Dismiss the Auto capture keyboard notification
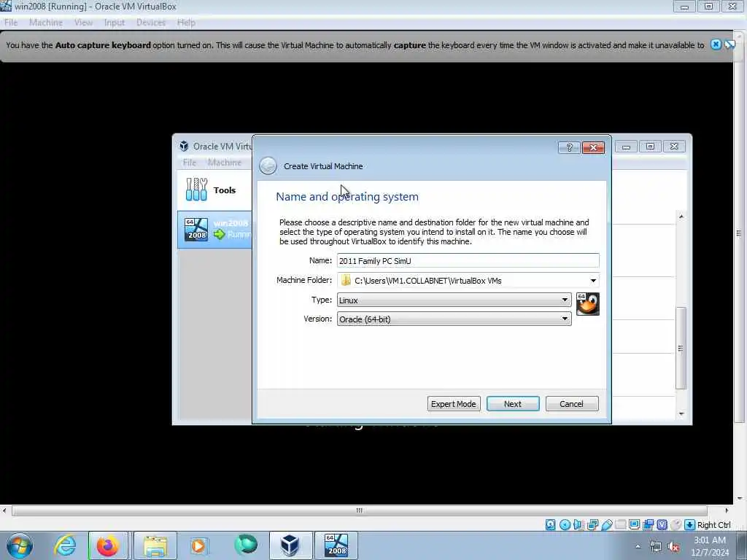 point(716,44)
